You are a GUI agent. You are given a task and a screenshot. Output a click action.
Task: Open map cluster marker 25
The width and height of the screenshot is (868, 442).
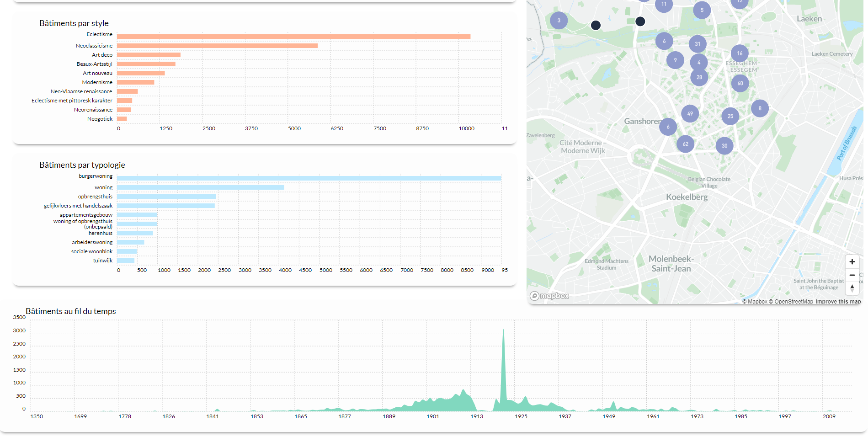coord(730,116)
